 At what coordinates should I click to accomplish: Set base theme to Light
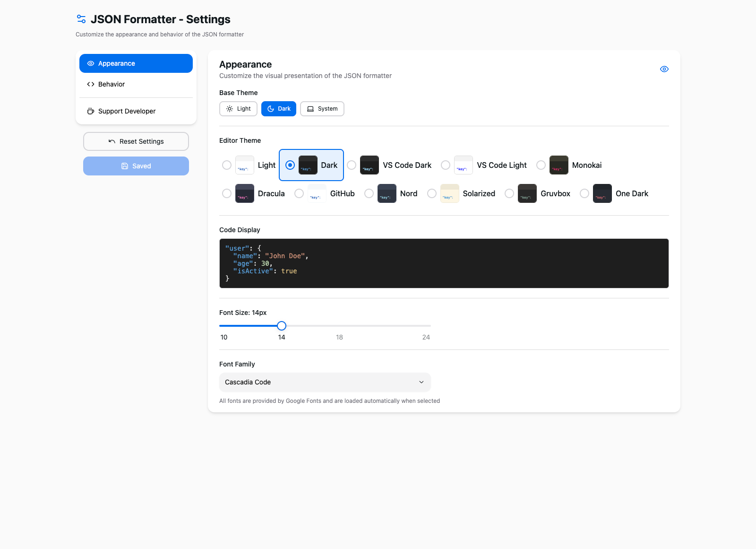tap(238, 109)
